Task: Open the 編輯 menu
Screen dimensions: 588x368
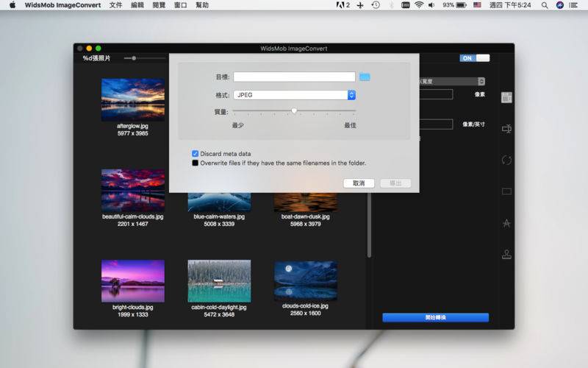Action: point(137,5)
